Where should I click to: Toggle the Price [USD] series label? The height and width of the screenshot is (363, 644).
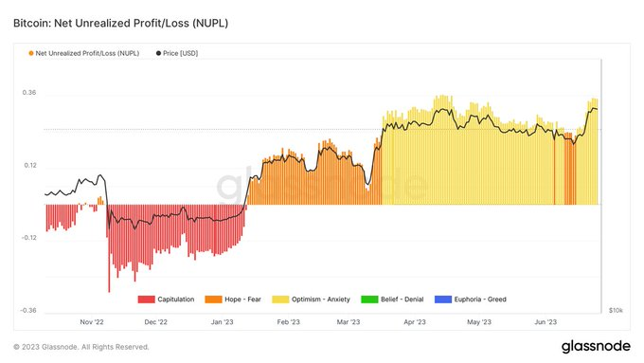pyautogui.click(x=180, y=53)
